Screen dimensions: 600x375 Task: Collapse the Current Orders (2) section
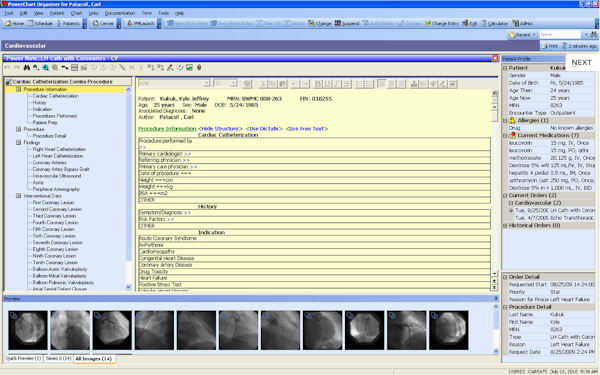[505, 196]
